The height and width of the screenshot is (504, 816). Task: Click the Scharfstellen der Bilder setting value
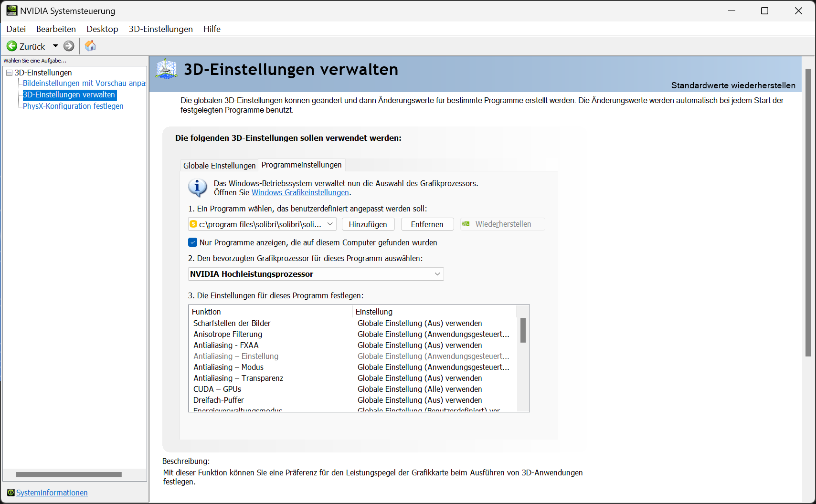point(420,323)
